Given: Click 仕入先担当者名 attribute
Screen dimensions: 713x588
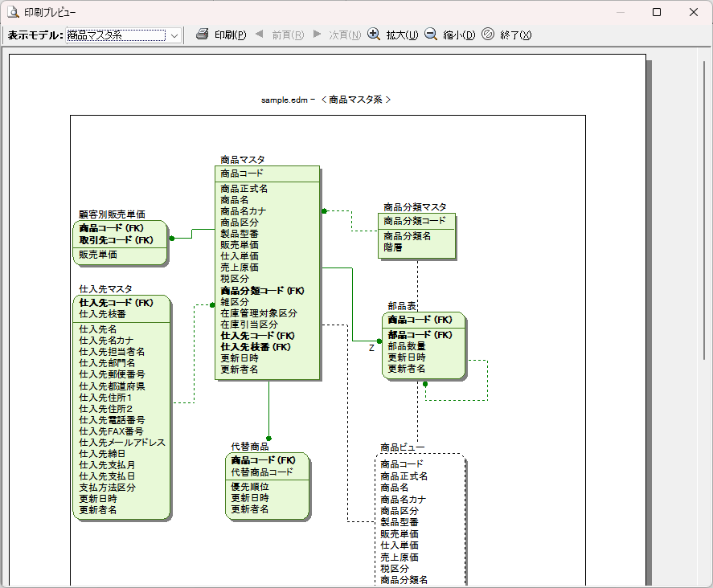Looking at the screenshot, I should (x=112, y=352).
